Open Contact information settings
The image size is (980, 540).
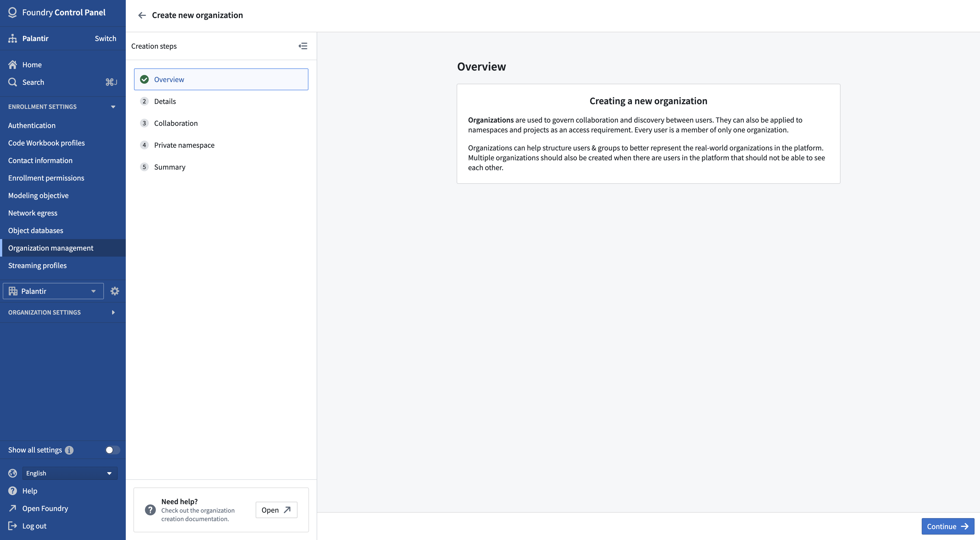click(x=63, y=161)
